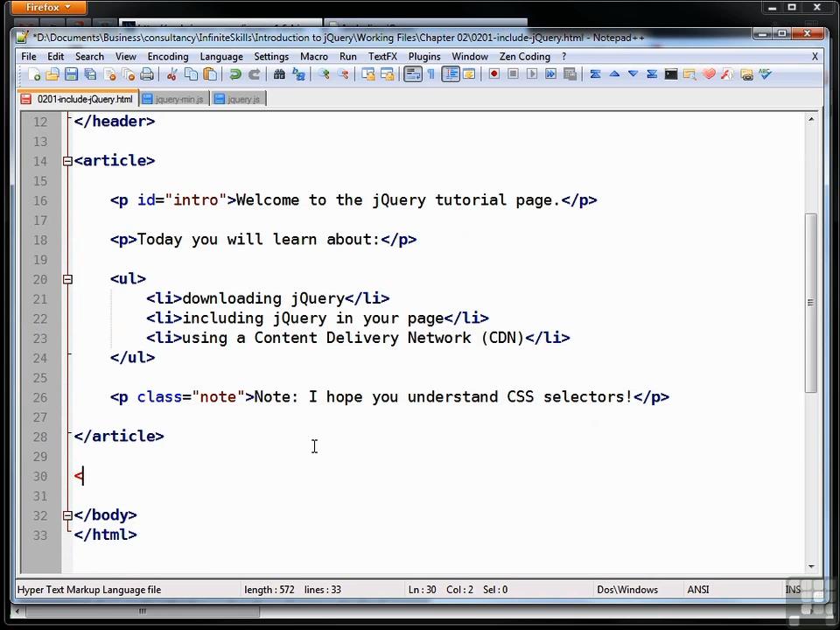Undo the last edit with the green arrow
This screenshot has width=840, height=630.
[x=234, y=74]
